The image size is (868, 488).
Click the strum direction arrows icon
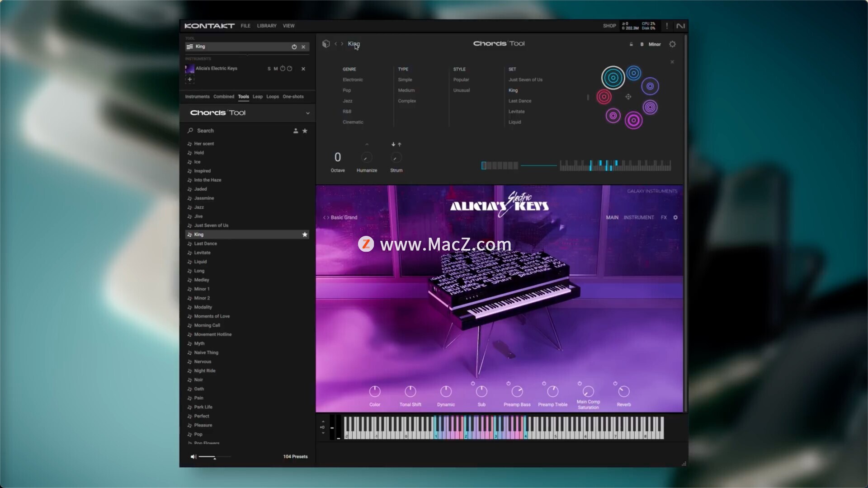(x=396, y=145)
